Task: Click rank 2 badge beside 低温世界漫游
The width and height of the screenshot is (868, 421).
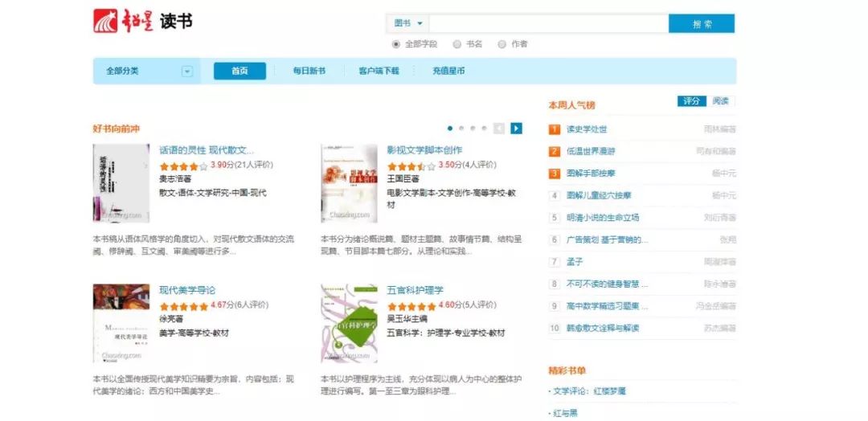Action: pos(554,152)
